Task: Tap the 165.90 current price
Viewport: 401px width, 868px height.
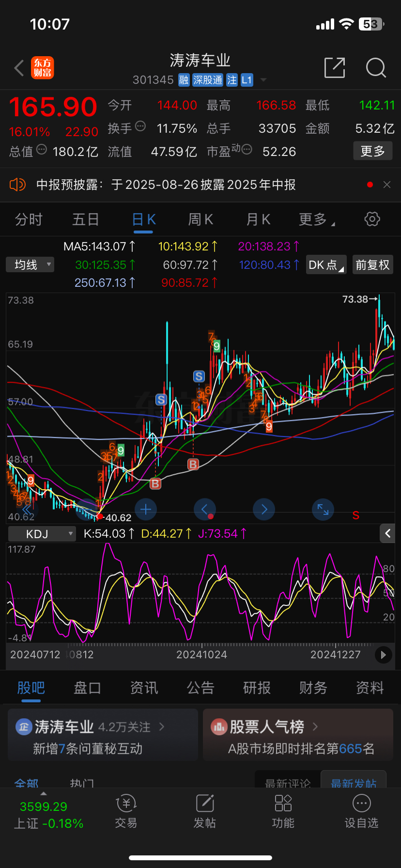Action: (x=53, y=107)
